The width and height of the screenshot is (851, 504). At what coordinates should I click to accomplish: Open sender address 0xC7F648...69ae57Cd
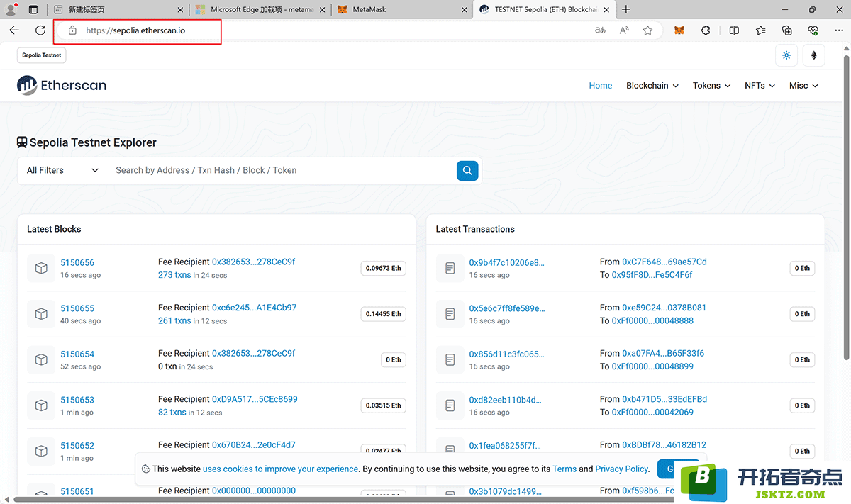coord(664,262)
